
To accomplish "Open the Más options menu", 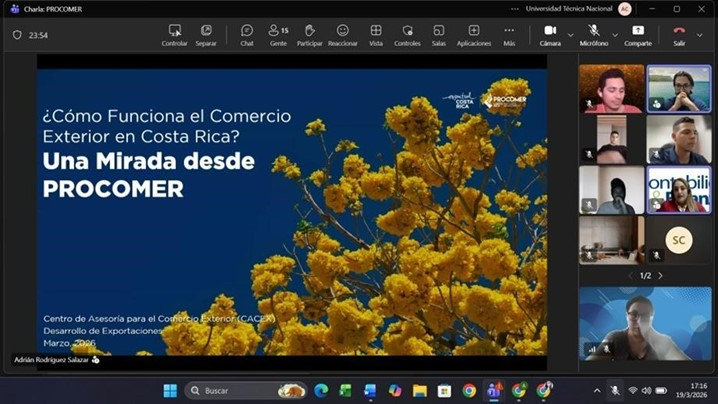I will click(x=509, y=34).
